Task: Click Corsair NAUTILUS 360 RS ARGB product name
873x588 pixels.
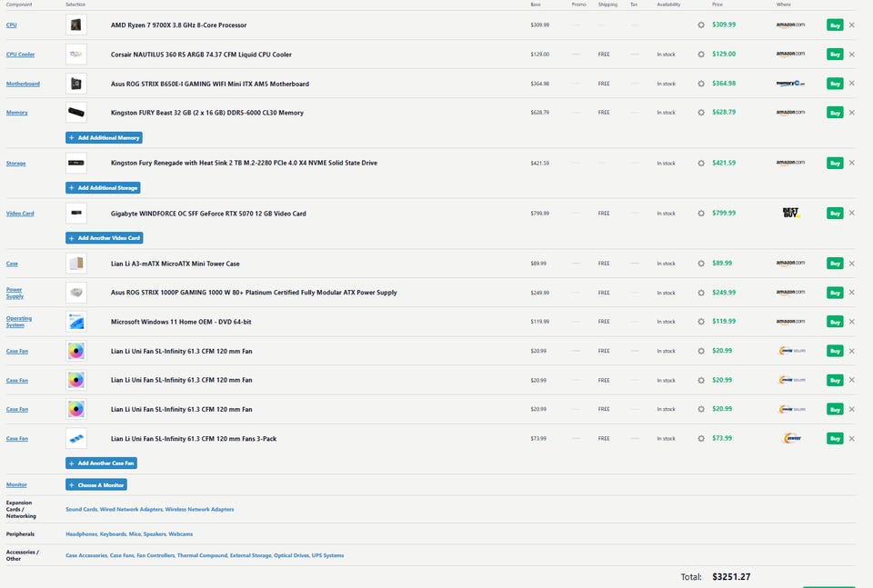Action: pos(201,55)
